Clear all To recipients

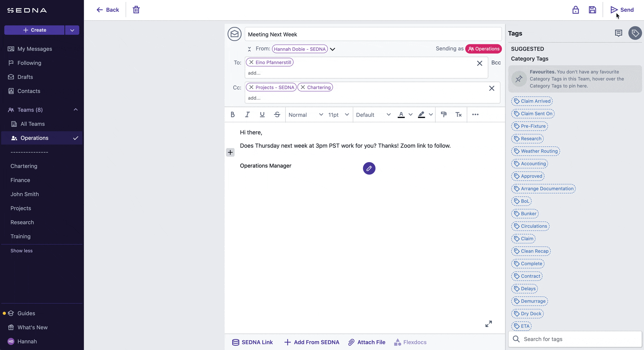coord(480,63)
